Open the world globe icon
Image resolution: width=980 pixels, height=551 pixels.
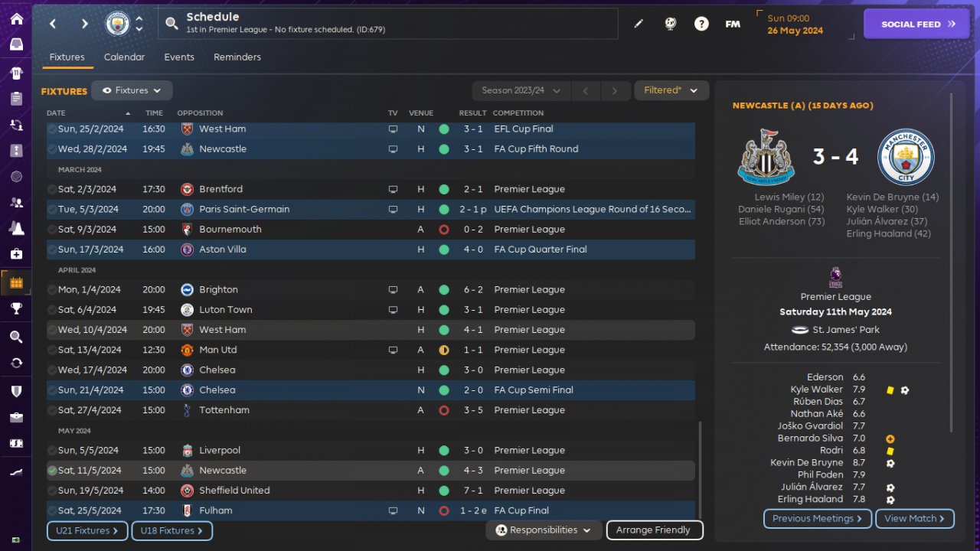point(671,24)
